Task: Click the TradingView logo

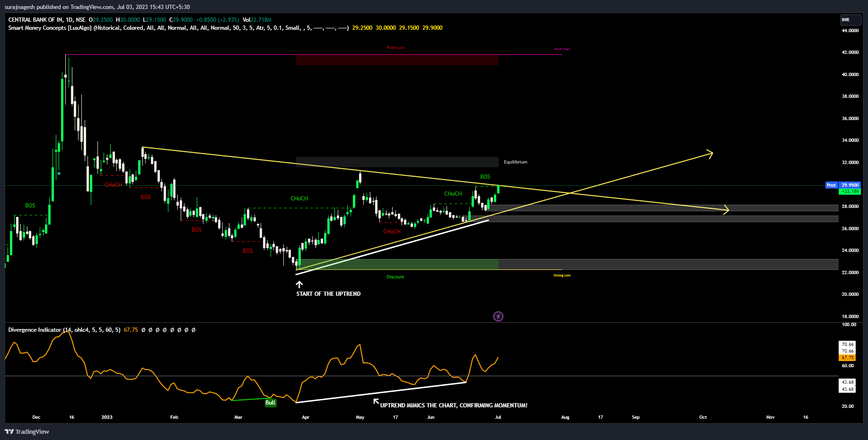Action: point(27,431)
